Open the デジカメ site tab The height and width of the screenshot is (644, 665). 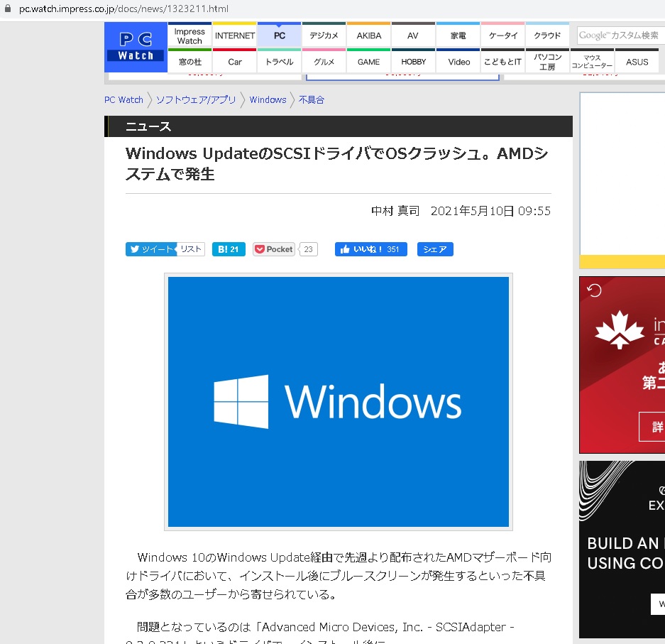(x=324, y=36)
